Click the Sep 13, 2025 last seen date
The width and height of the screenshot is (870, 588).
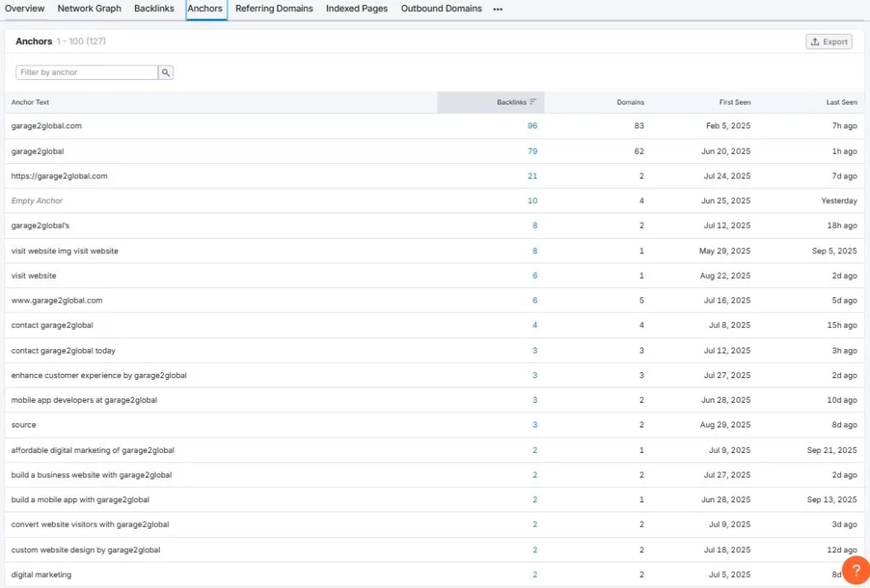(832, 500)
